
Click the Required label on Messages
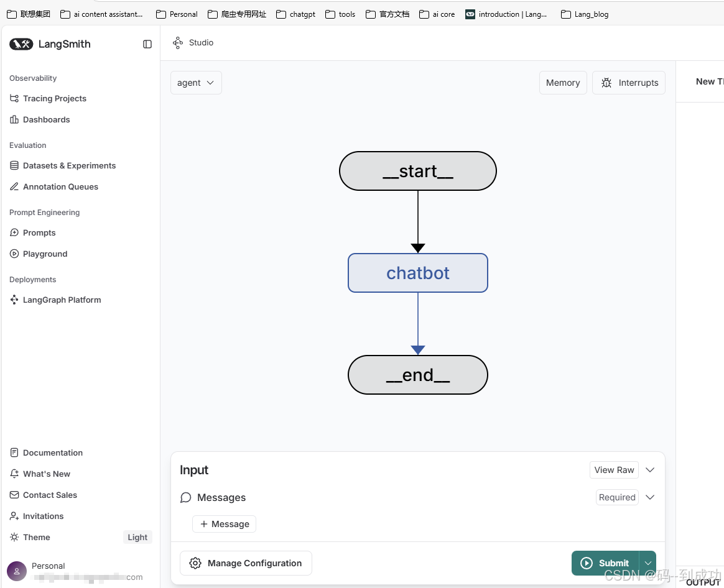click(617, 497)
